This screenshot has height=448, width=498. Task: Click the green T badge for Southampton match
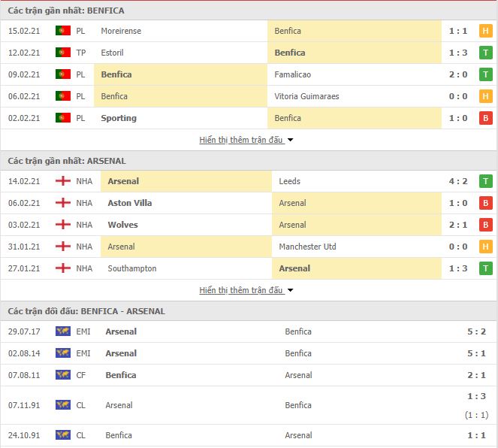[486, 268]
